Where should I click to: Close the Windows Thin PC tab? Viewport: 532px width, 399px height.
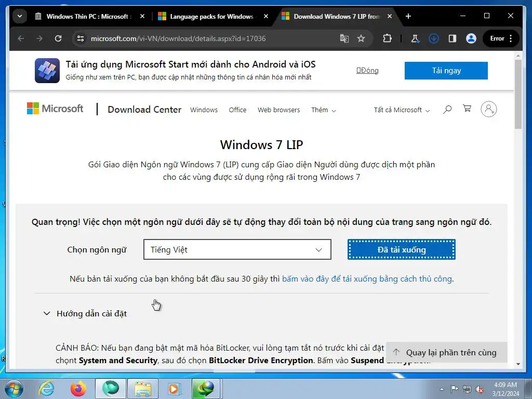point(142,16)
